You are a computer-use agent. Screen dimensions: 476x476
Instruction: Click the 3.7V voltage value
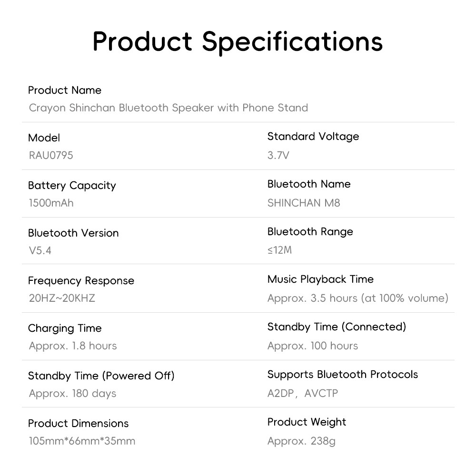point(278,155)
